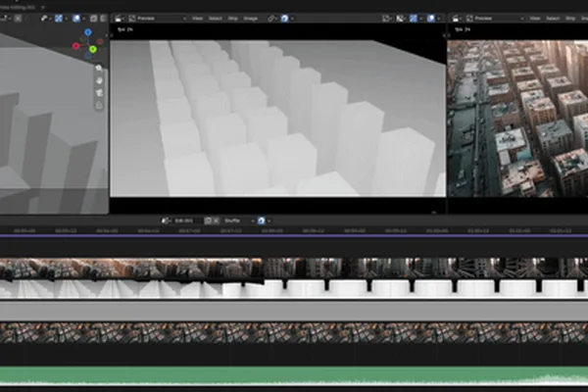Open the Preview mode dropdown in the right preview
Image resolution: width=588 pixels, height=392 pixels.
(495, 18)
